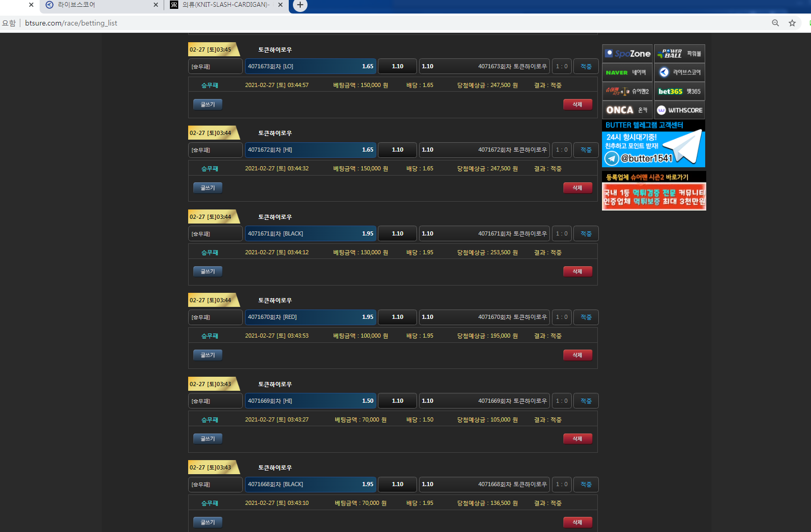The width and height of the screenshot is (811, 532).
Task: Open the 슈어맨2 sidebar shortcut
Action: [627, 91]
